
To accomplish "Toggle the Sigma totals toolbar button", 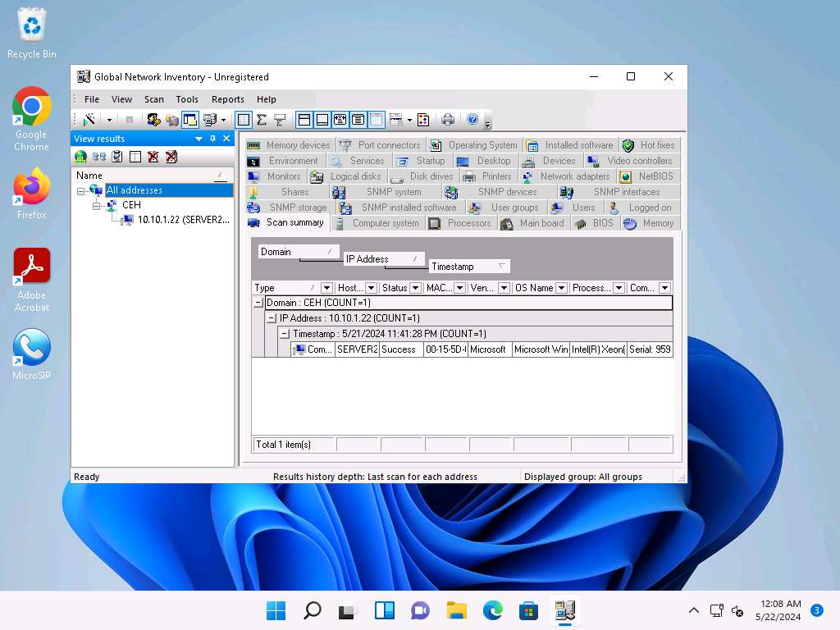I will [x=262, y=120].
